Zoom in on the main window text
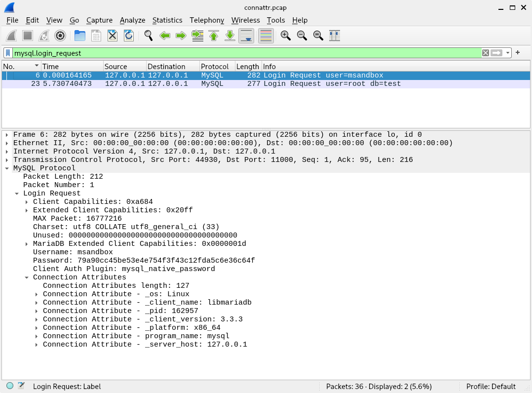 286,36
